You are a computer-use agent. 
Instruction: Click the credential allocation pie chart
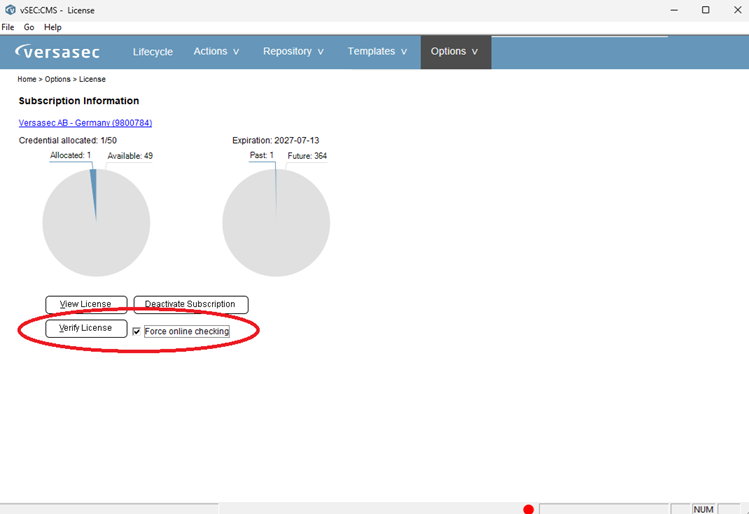point(96,223)
